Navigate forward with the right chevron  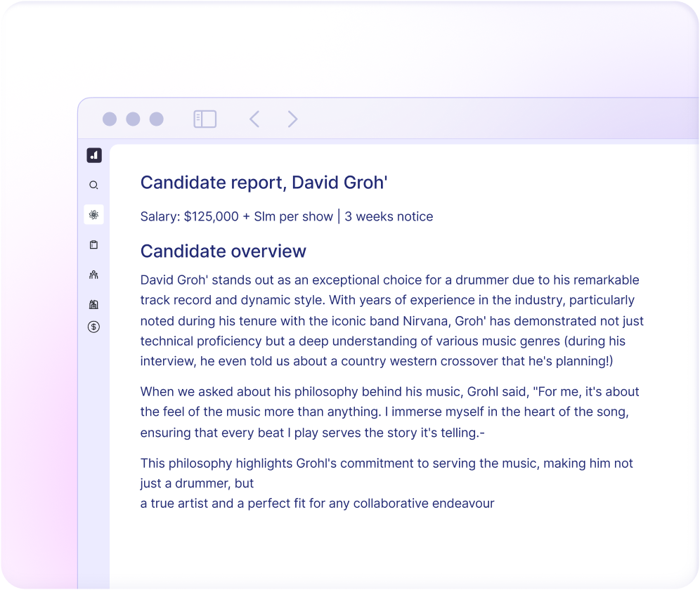coord(292,119)
